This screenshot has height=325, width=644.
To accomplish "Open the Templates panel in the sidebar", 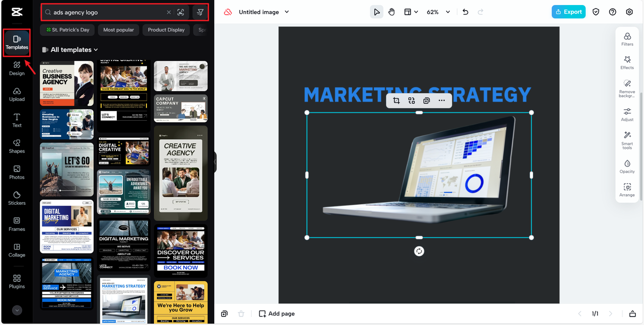I will 17,42.
